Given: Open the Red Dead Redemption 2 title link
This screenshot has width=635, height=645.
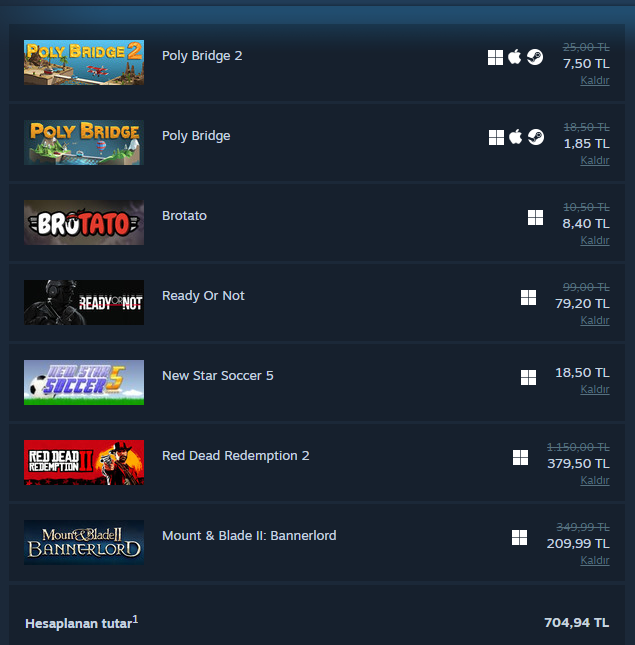Looking at the screenshot, I should pyautogui.click(x=236, y=456).
